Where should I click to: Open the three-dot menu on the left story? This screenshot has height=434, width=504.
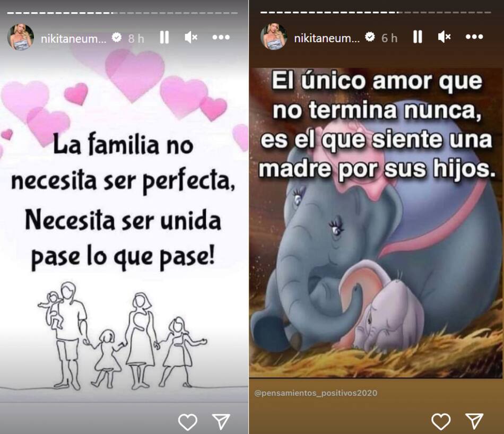221,37
